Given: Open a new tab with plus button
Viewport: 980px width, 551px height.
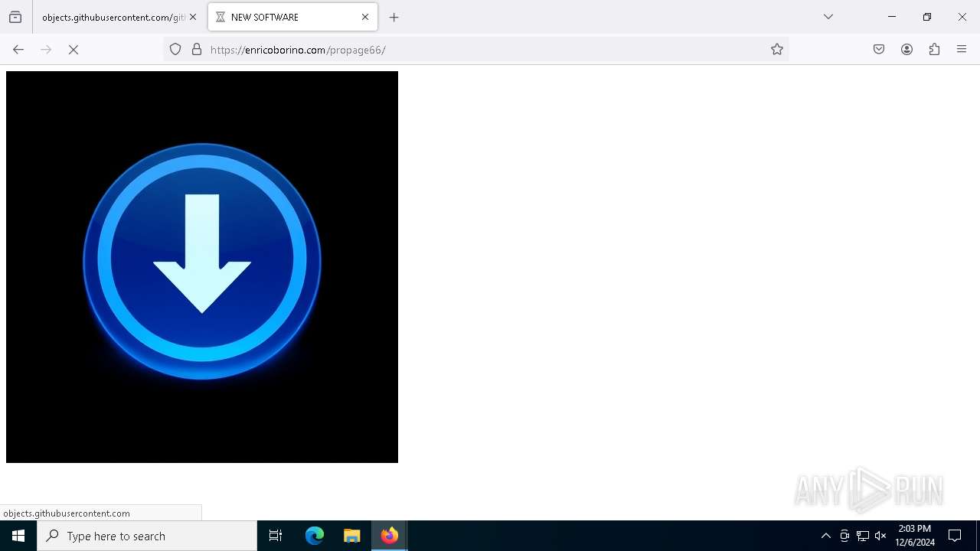Looking at the screenshot, I should [x=394, y=17].
